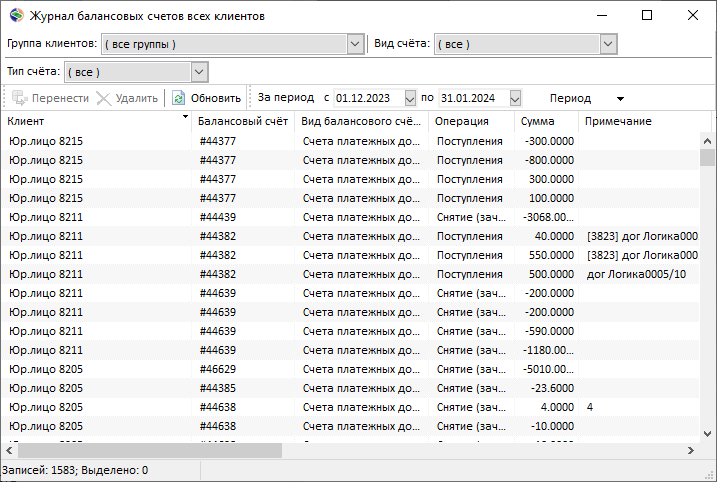Click vertical scrollbar up arrow

point(707,141)
